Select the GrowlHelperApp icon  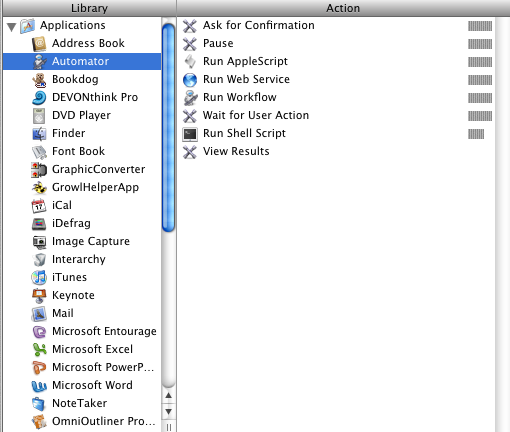click(39, 188)
